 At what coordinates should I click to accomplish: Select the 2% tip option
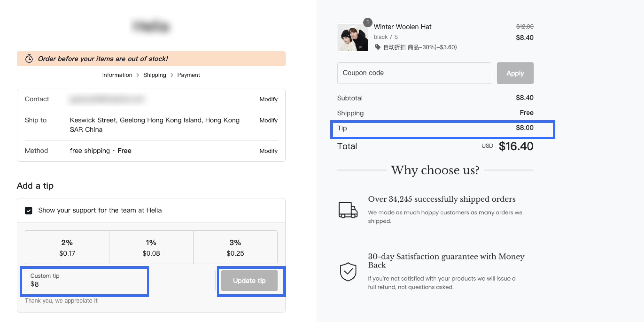[x=67, y=247]
